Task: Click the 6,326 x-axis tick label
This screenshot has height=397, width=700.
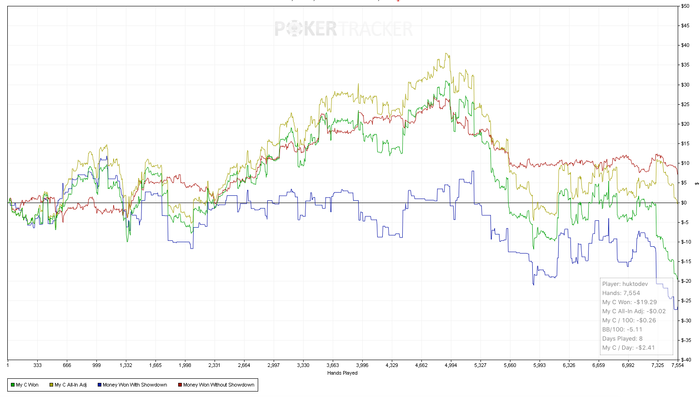Action: (569, 365)
